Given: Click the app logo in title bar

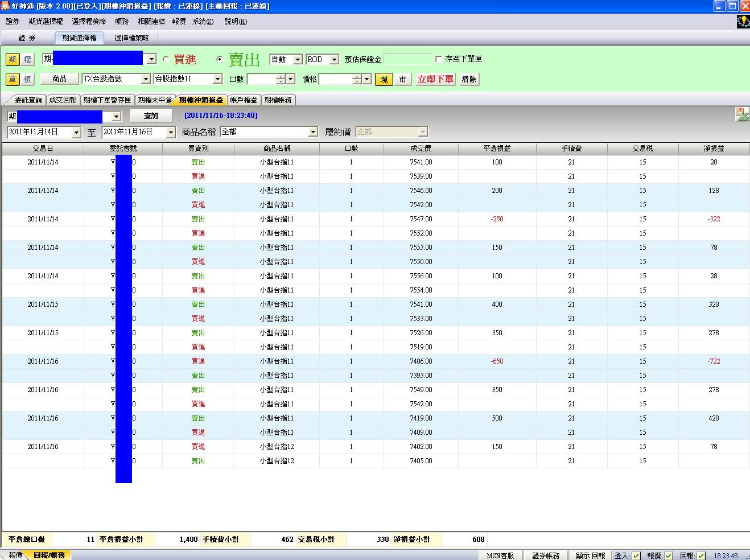Looking at the screenshot, I should point(6,6).
